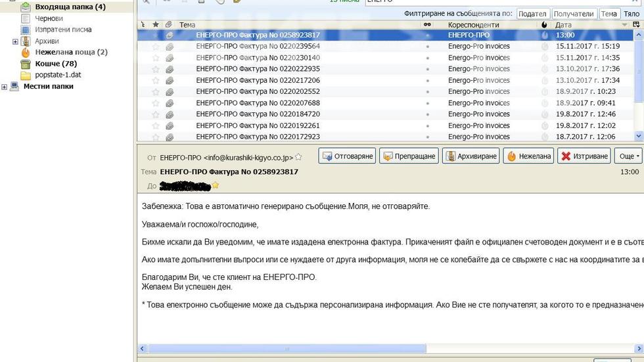This screenshot has height=362, width=644.
Task: Click the Изпратени писма folder icon
Action: click(x=26, y=30)
